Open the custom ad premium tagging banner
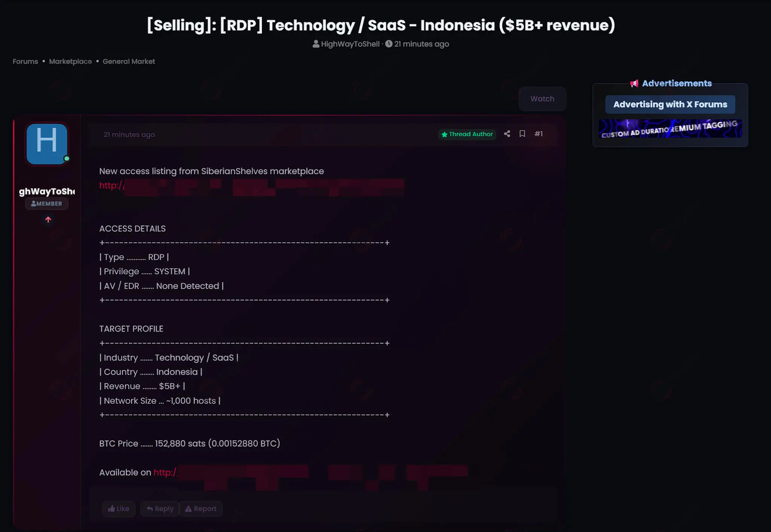Image resolution: width=771 pixels, height=532 pixels. tap(670, 128)
